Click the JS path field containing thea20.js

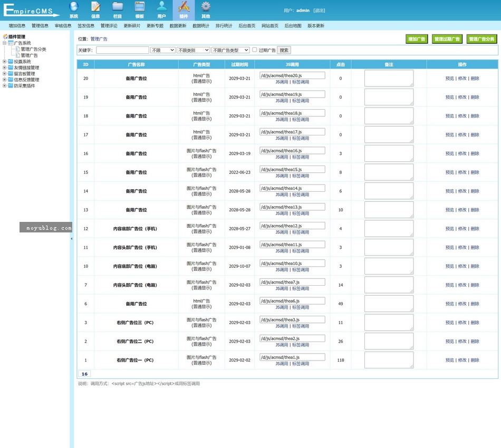point(292,75)
